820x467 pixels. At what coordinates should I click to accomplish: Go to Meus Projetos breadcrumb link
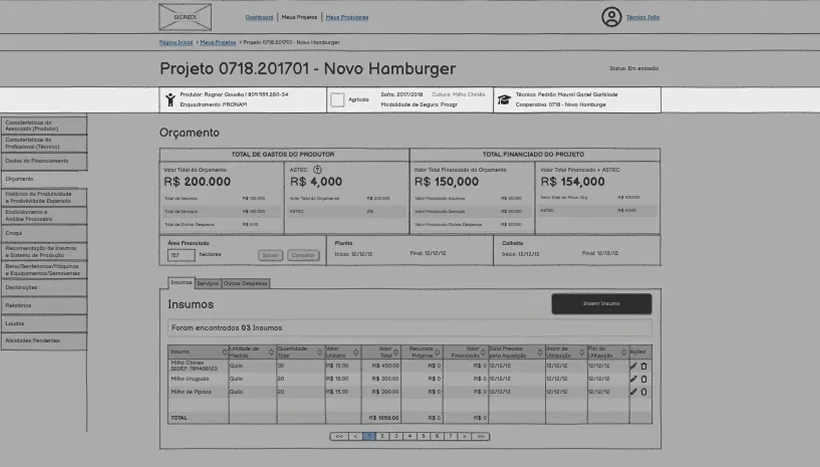(218, 42)
